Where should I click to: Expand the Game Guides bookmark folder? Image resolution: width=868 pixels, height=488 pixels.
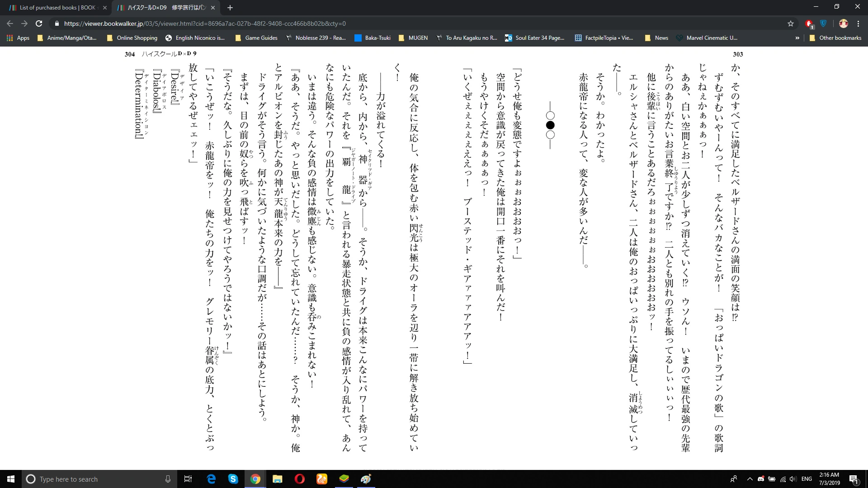click(x=256, y=38)
